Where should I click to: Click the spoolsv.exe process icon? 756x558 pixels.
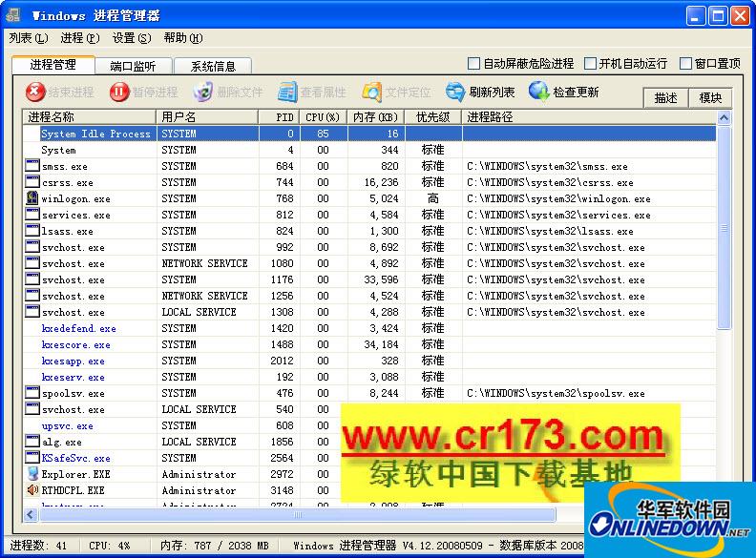[32, 393]
